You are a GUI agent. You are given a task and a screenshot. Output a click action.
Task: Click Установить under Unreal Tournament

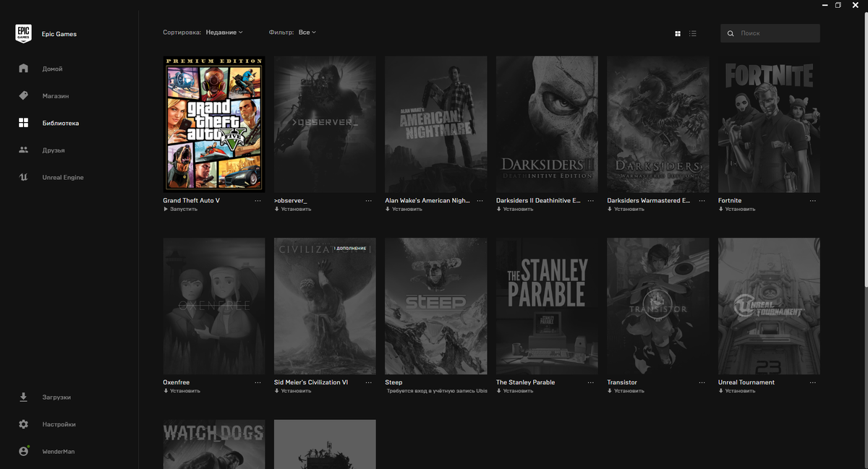pyautogui.click(x=737, y=391)
